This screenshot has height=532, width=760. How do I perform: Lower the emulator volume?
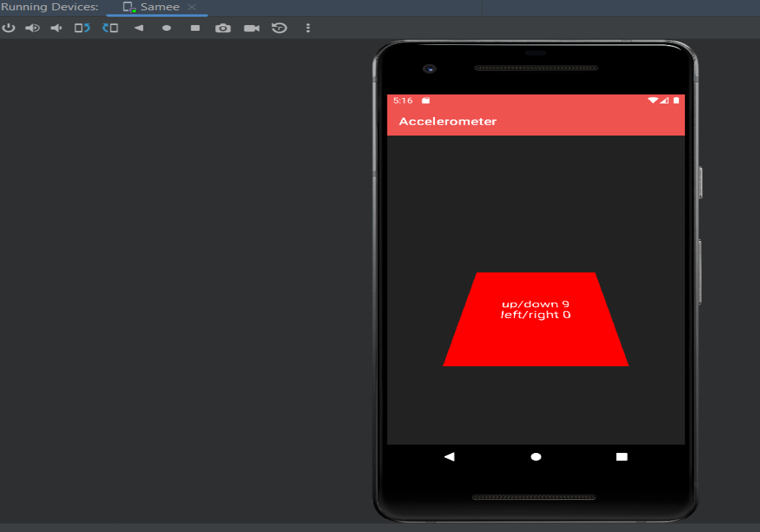point(57,28)
